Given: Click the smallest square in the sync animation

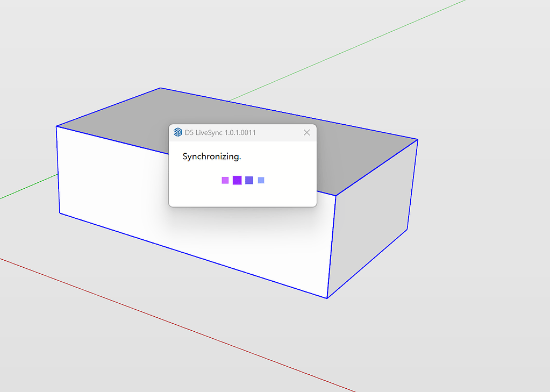Looking at the screenshot, I should pos(260,180).
